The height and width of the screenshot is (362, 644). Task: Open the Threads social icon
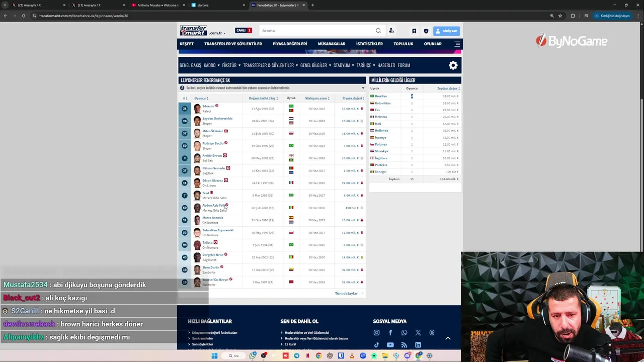click(432, 332)
